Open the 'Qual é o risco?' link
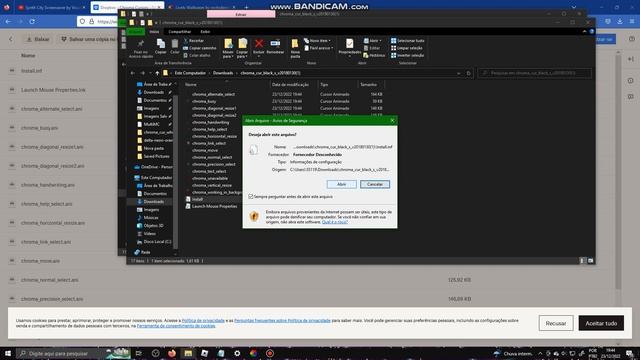This screenshot has width=640, height=360. tap(335, 222)
